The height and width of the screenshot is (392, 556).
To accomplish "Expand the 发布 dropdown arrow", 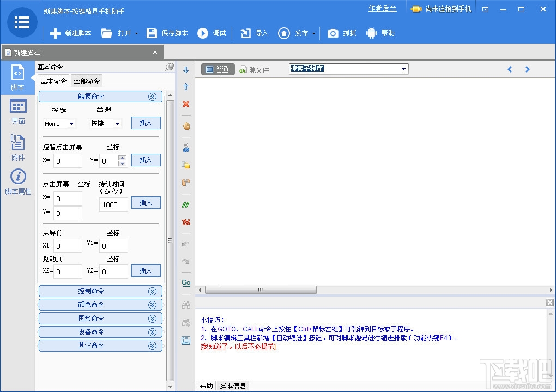I will click(313, 34).
